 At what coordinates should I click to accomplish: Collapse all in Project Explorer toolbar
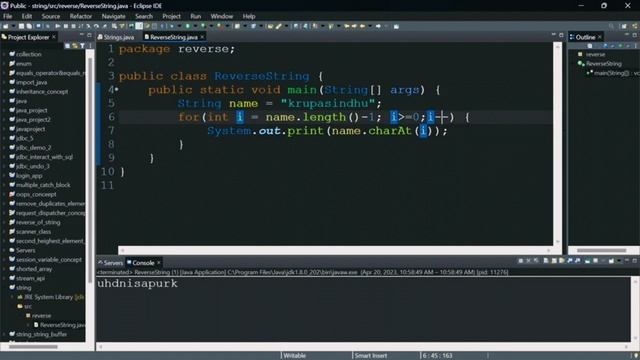click(67, 46)
